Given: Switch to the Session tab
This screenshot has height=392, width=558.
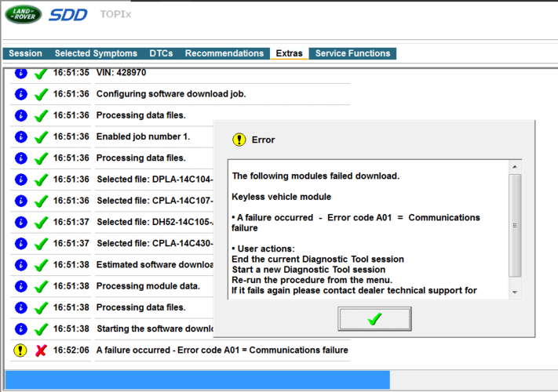Looking at the screenshot, I should click(x=25, y=53).
